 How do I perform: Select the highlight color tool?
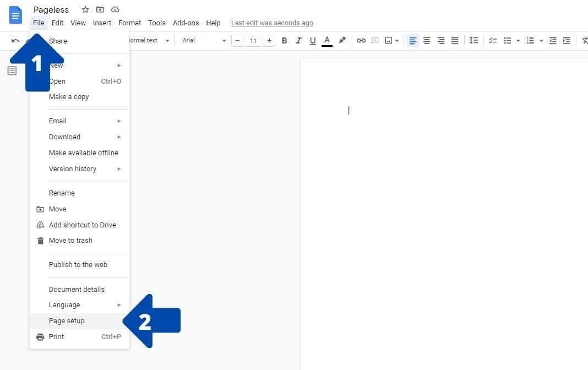(342, 40)
